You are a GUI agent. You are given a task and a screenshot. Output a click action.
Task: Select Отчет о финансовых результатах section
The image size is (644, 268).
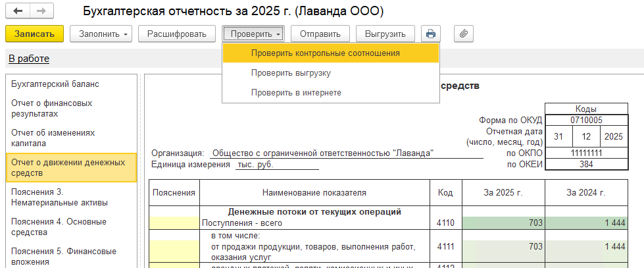tap(51, 109)
